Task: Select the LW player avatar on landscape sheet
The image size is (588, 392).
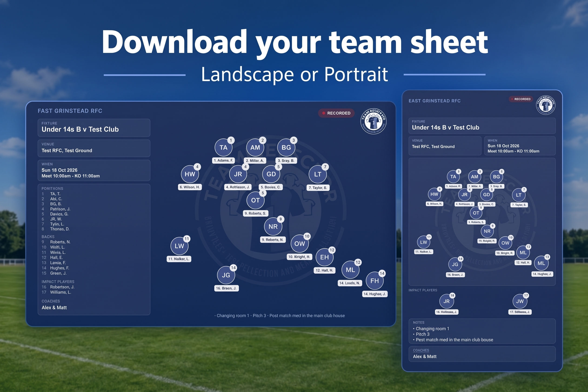Action: (x=179, y=246)
